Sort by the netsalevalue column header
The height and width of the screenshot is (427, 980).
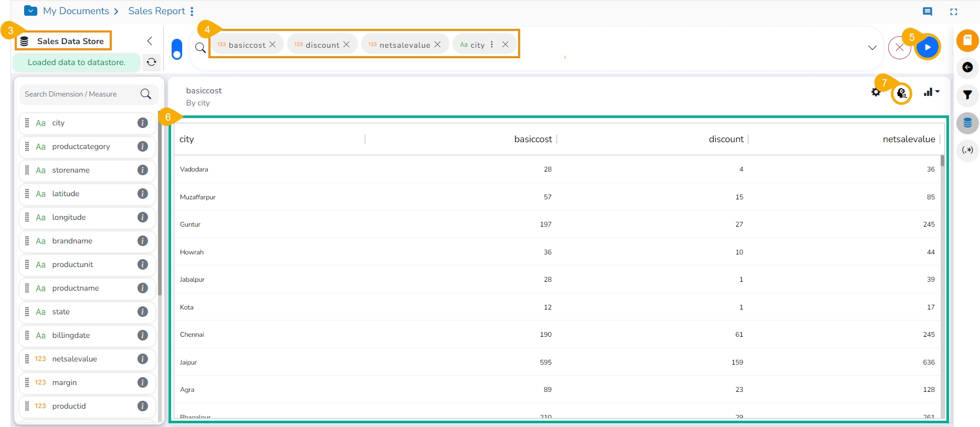(909, 139)
